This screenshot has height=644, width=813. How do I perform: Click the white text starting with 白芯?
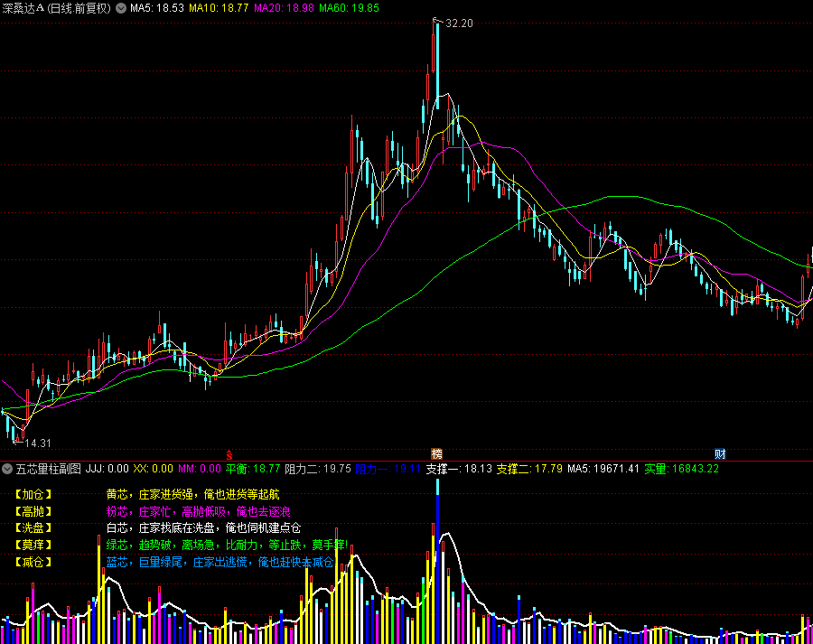click(203, 527)
